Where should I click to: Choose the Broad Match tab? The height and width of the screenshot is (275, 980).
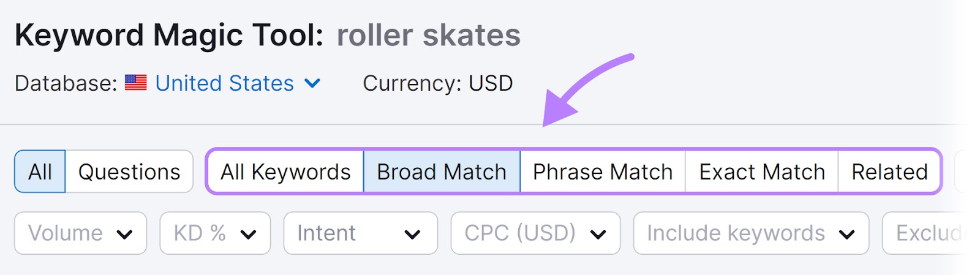[x=442, y=172]
